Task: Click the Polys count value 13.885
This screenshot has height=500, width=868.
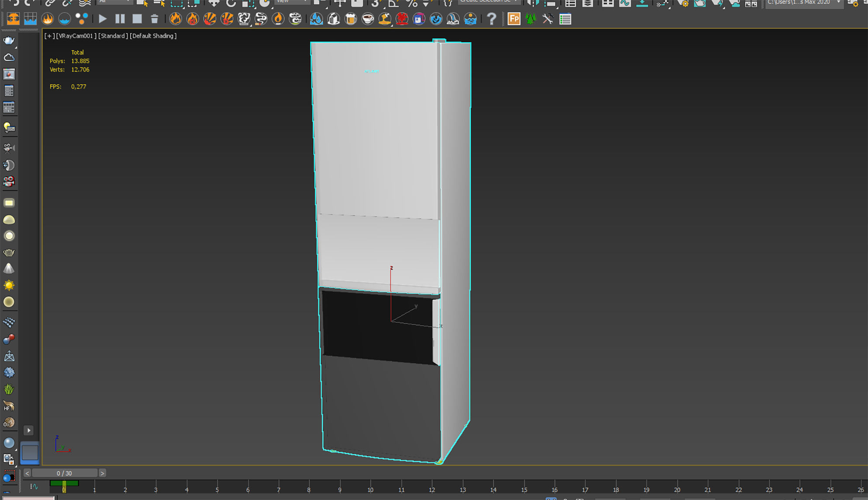Action: pos(80,61)
